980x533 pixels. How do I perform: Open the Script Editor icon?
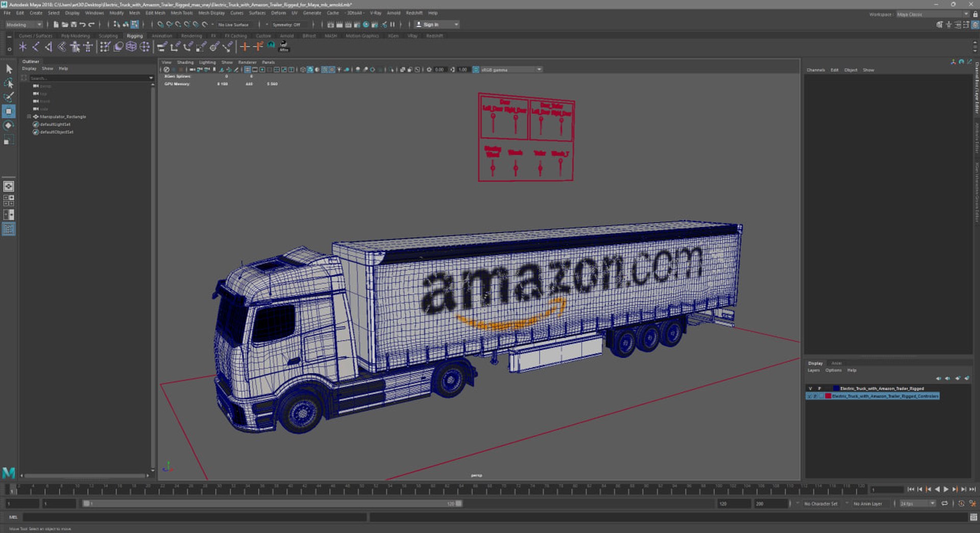tap(973, 517)
